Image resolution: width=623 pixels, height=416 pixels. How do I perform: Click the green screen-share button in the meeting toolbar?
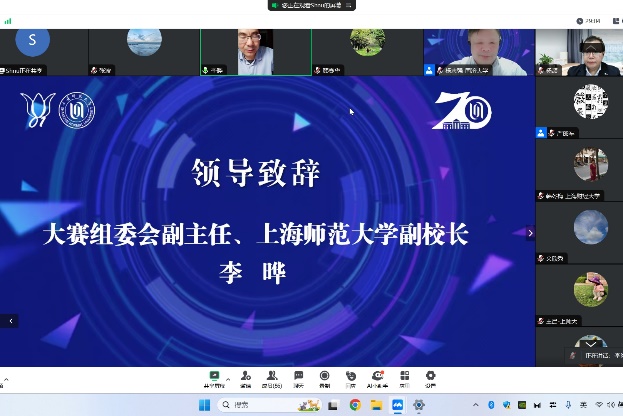214,379
